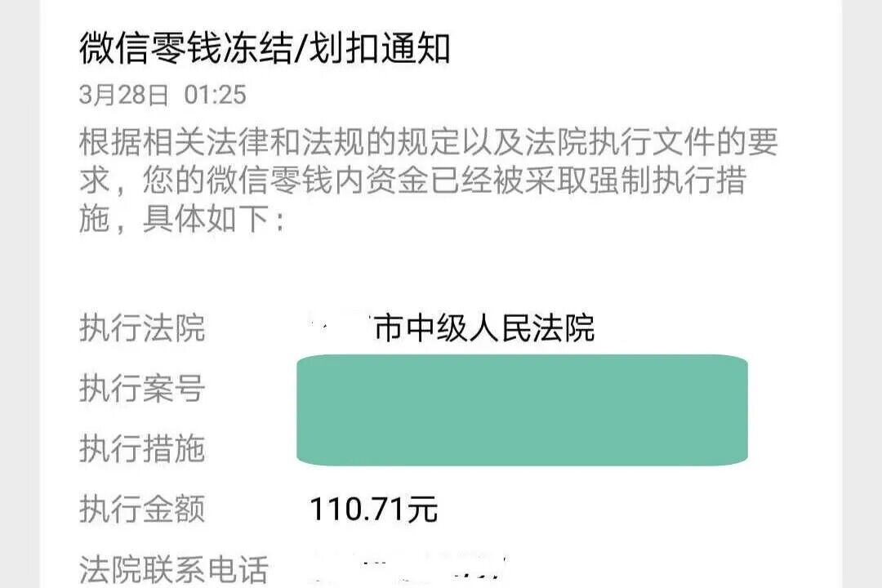Tap the 110.71元 amount value
The image size is (882, 588).
coord(374,509)
